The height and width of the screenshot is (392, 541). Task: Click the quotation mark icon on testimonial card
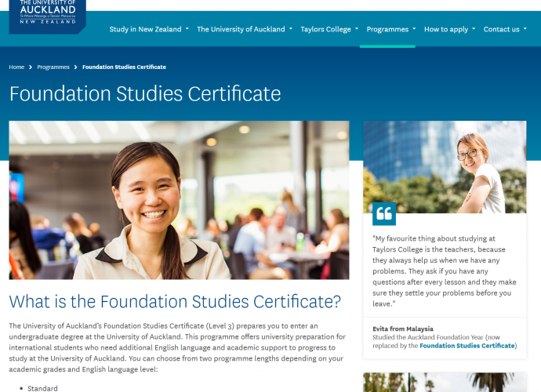point(384,214)
